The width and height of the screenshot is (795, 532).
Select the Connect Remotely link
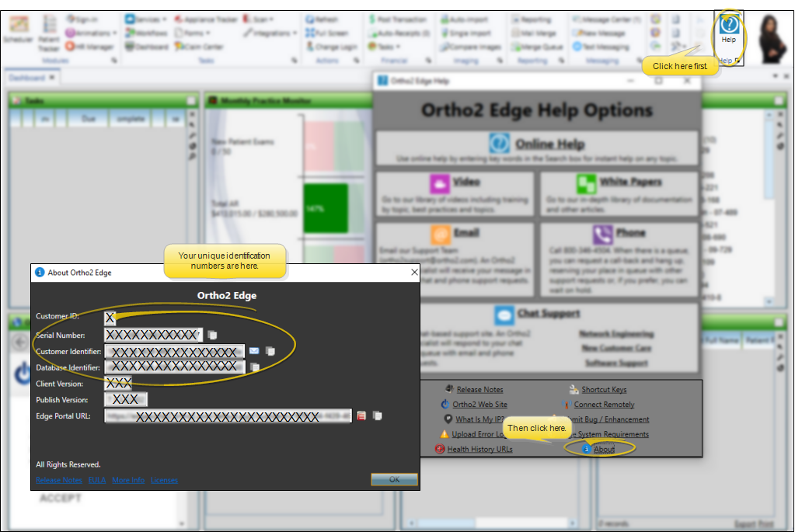coord(604,405)
